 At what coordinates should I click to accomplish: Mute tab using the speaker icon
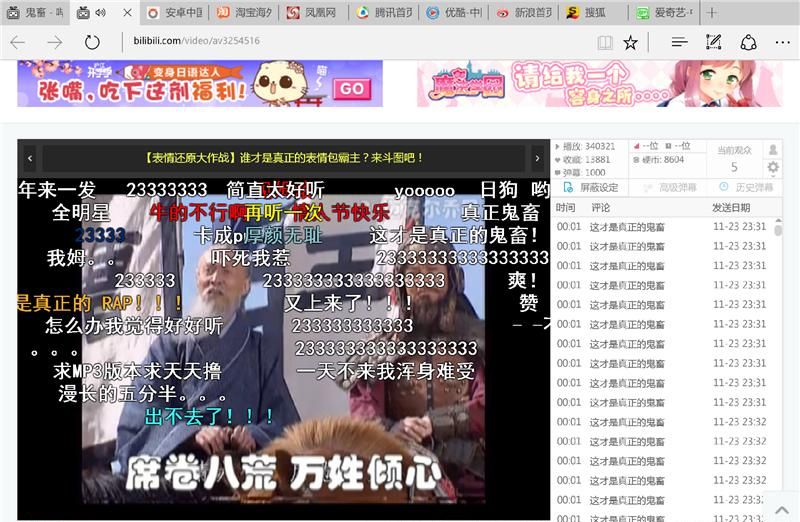(x=101, y=13)
